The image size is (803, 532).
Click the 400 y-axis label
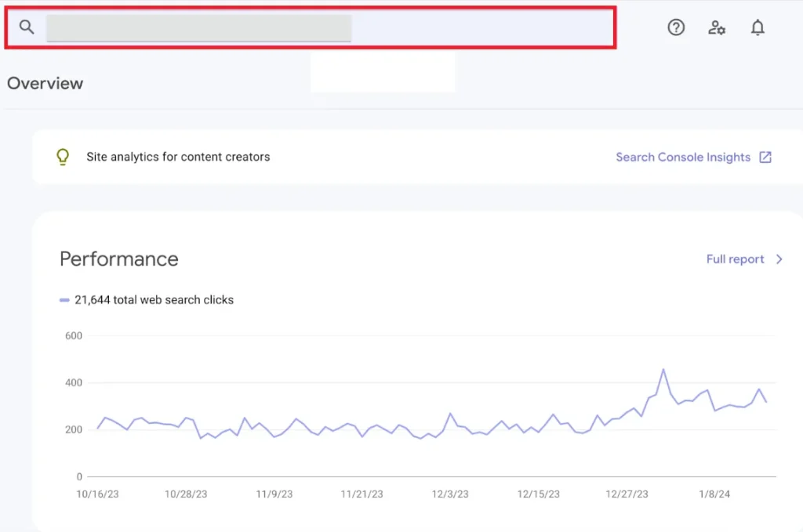pos(74,382)
